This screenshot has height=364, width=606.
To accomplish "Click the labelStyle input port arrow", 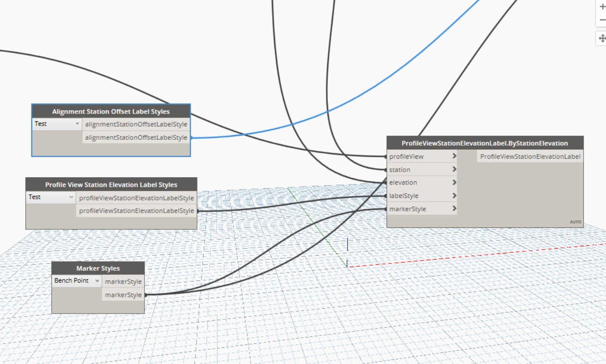I will tap(454, 196).
